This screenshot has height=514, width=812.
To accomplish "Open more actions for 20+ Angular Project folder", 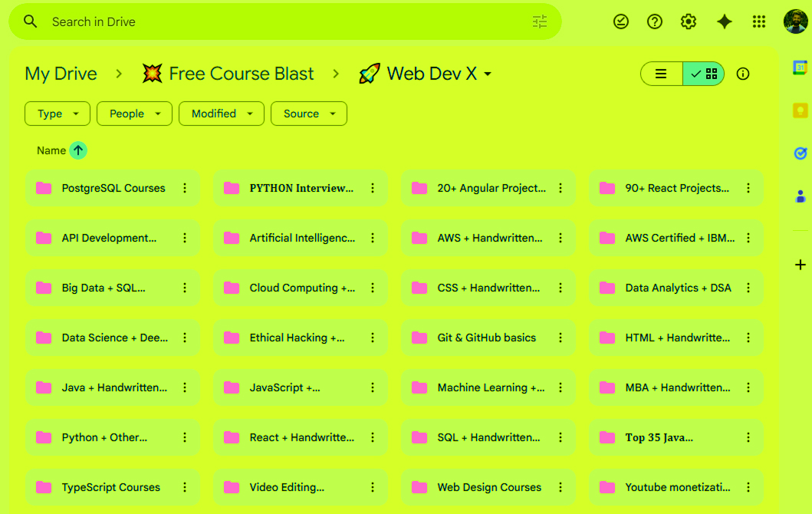I will [561, 188].
